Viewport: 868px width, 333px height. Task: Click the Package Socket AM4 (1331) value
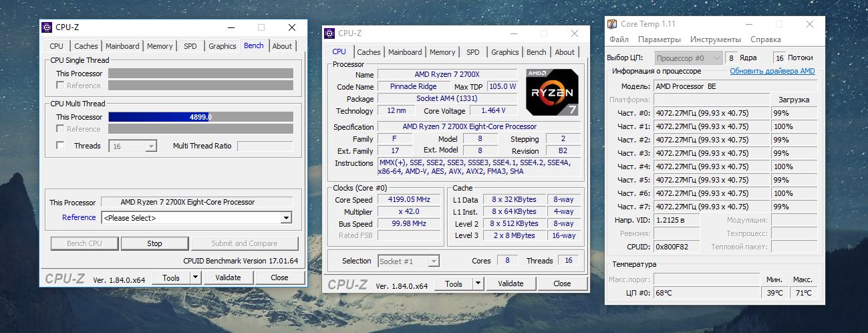(x=448, y=99)
